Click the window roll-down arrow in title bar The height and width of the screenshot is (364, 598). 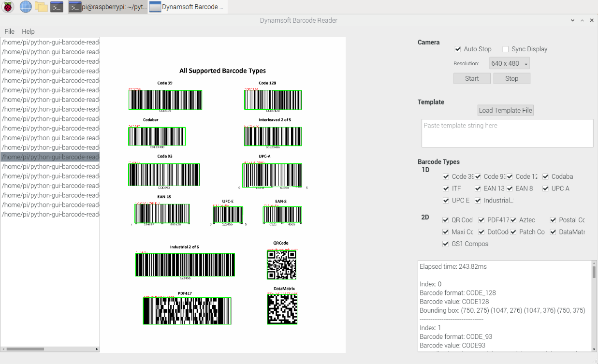[x=573, y=21]
